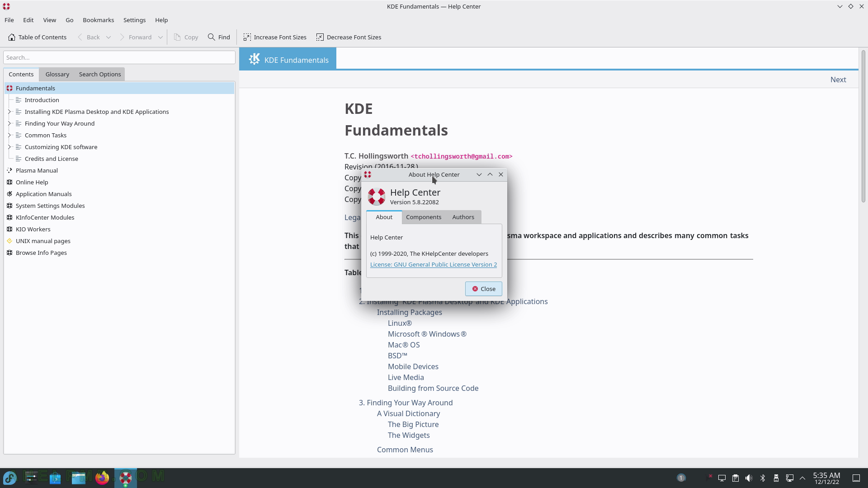Switch to Authors tab in About dialog
Screen dimensions: 868x488
coord(463,217)
